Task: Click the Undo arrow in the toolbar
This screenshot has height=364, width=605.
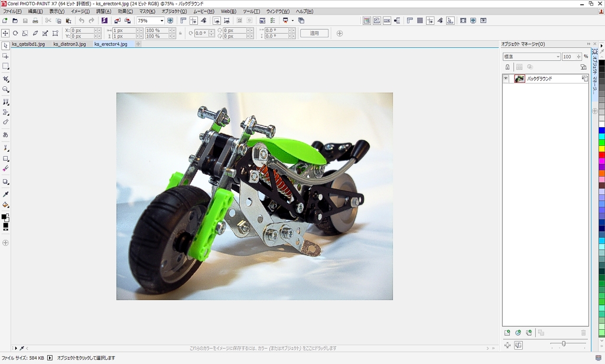Action: tap(82, 21)
